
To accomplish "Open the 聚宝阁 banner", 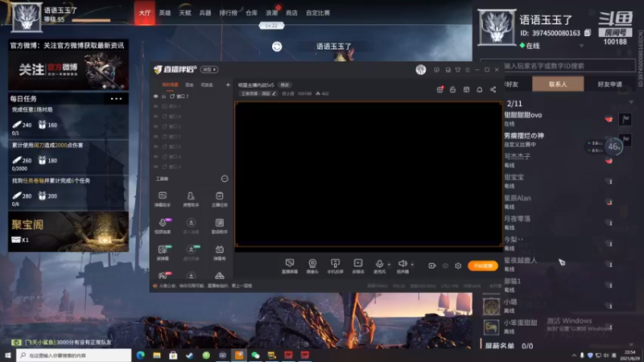I will [68, 232].
